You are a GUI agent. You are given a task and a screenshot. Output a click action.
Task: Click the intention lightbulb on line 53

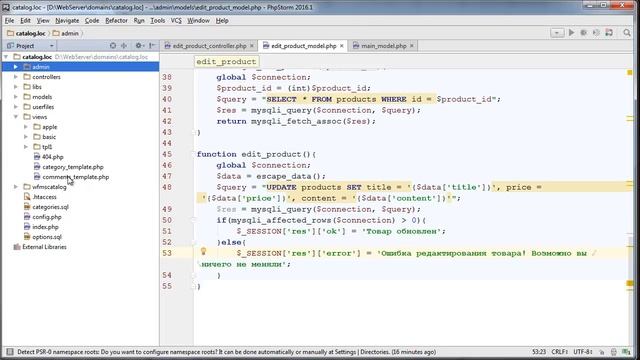[203, 252]
